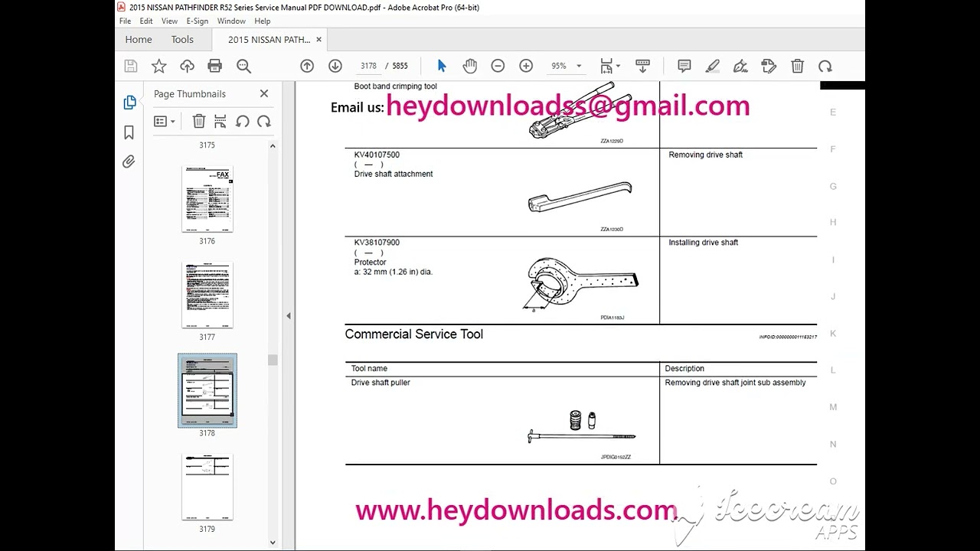This screenshot has width=980, height=551.
Task: Click the 'Protector' tool name text
Action: pyautogui.click(x=370, y=262)
